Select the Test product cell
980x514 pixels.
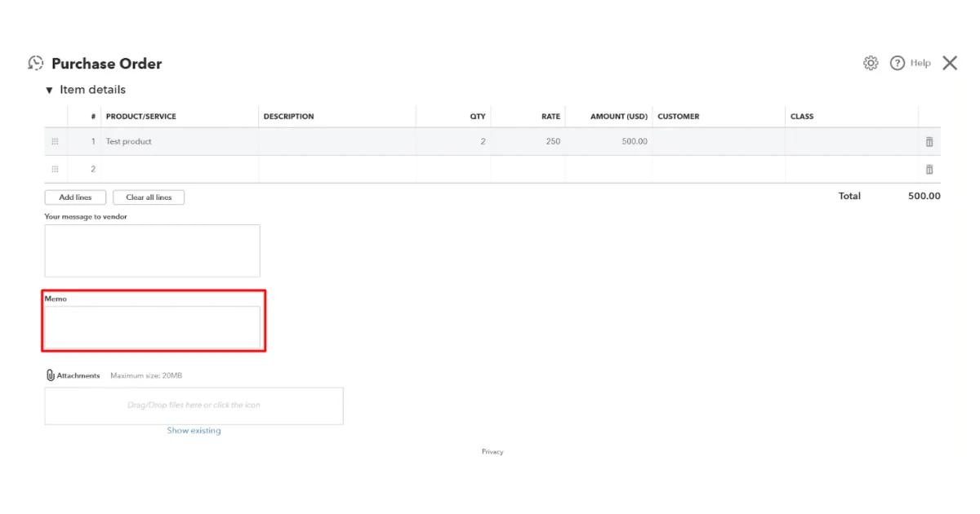click(x=180, y=141)
